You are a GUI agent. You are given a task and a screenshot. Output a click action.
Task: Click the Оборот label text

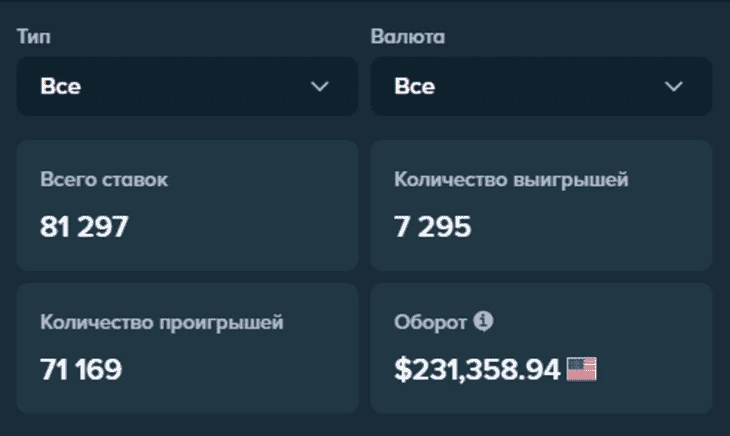pyautogui.click(x=431, y=323)
